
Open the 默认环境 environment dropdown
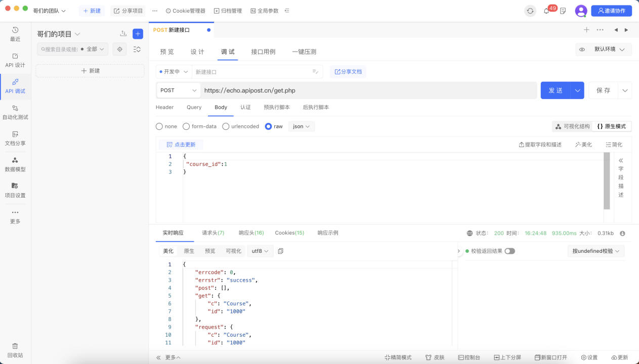[x=604, y=50]
